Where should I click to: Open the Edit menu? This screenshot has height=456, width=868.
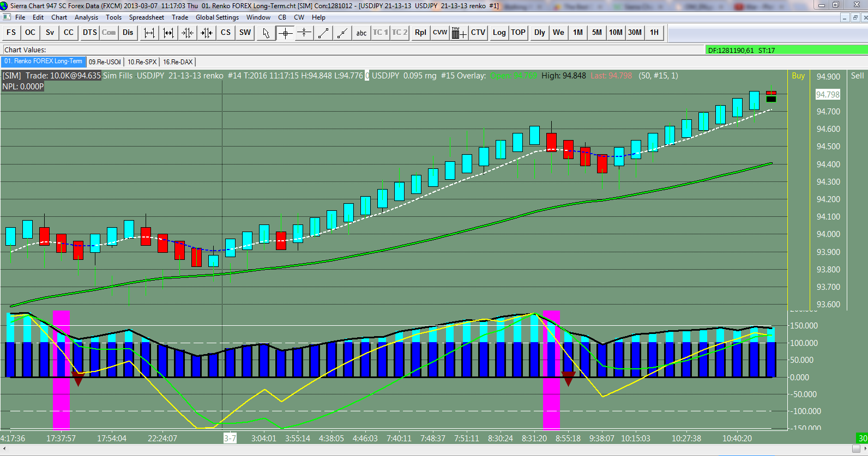pyautogui.click(x=38, y=17)
